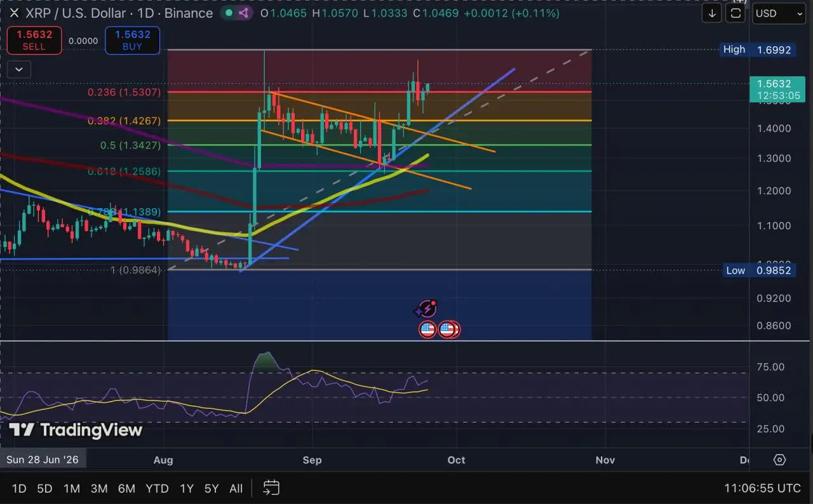
Task: Click the 11:06:55 UTC timezone selector
Action: [x=762, y=488]
